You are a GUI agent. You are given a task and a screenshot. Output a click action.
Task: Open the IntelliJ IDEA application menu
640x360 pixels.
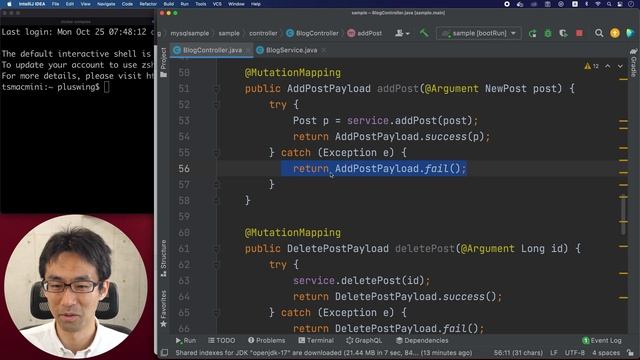[x=32, y=4]
